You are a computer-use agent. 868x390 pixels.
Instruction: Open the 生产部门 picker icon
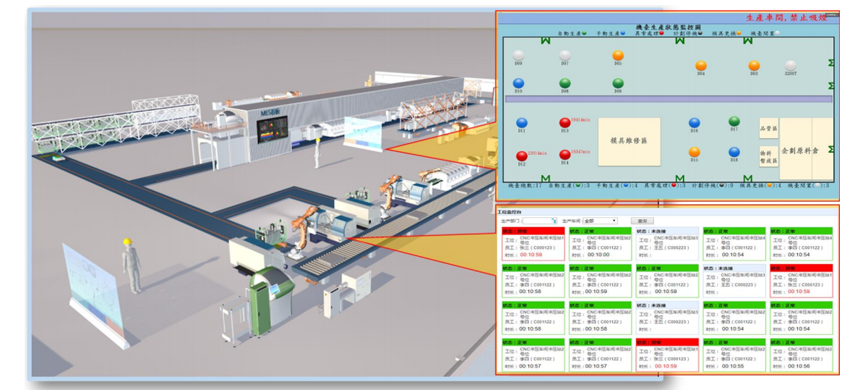click(554, 221)
